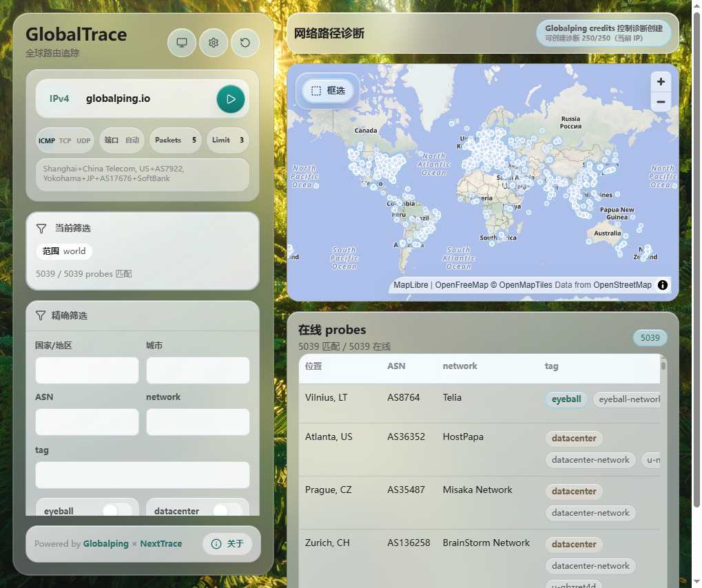Click the ASN column header in table
Viewport: 702px width, 588px height.
396,366
